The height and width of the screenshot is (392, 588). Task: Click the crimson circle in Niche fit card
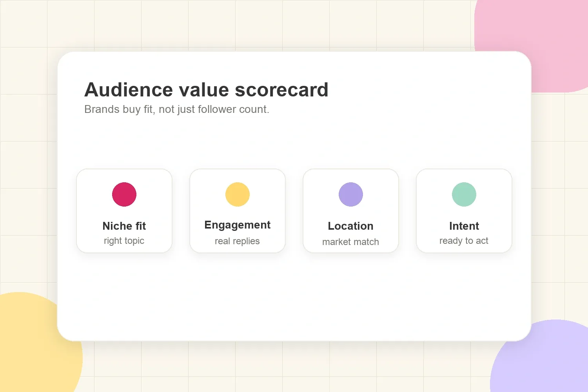[124, 194]
